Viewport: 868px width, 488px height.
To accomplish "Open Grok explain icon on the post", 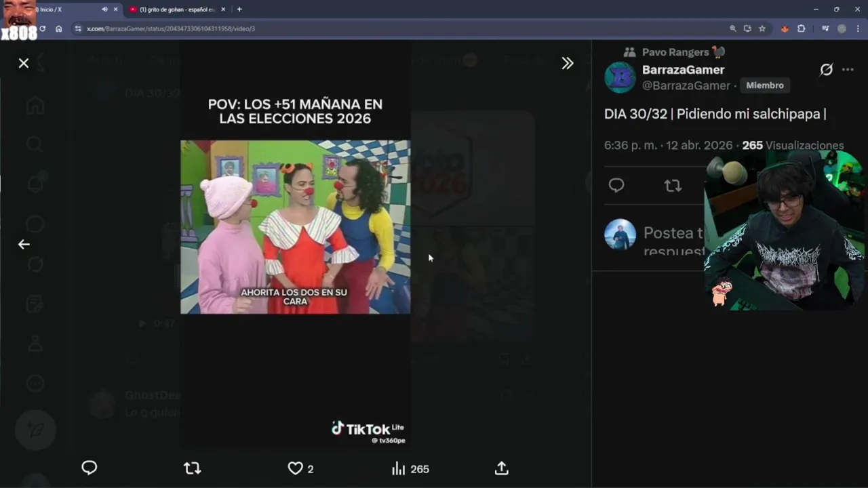I will (x=826, y=70).
